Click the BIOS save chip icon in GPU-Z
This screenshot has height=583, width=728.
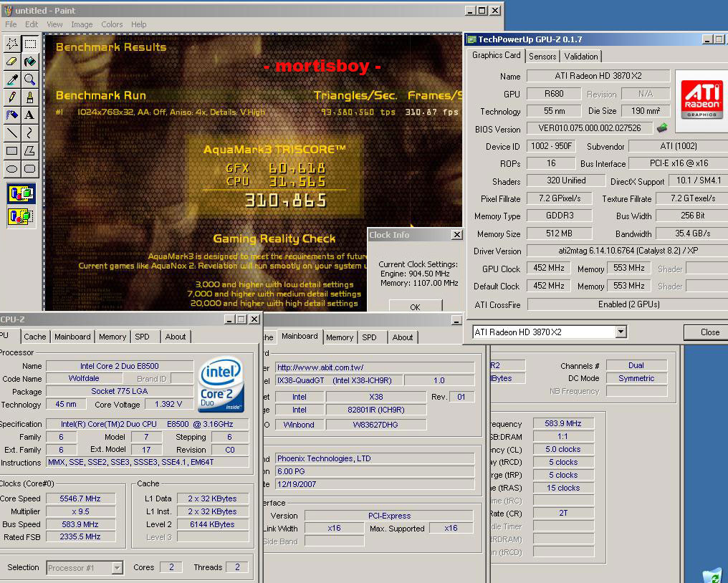pos(662,127)
